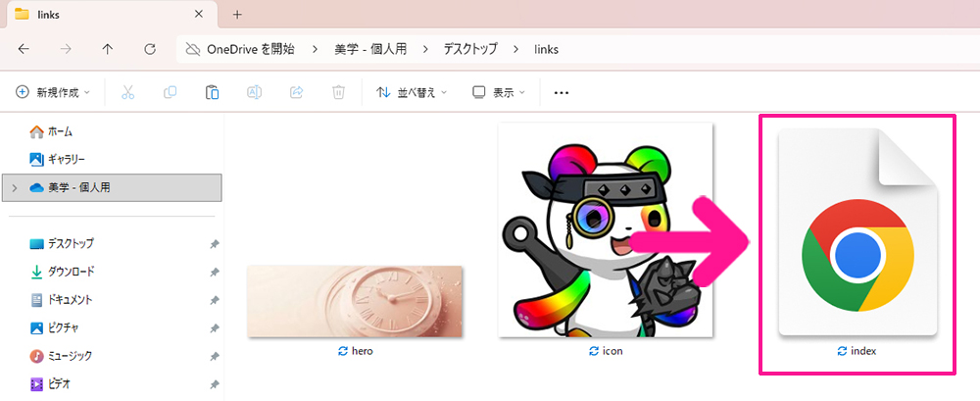Open the See more three-dots menu
The height and width of the screenshot is (401, 980).
562,92
